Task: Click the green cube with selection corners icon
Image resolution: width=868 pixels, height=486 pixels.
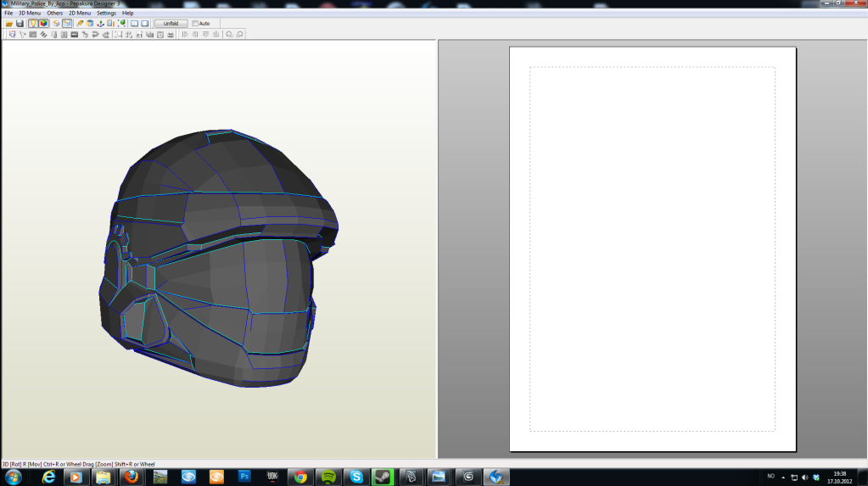Action: [122, 23]
